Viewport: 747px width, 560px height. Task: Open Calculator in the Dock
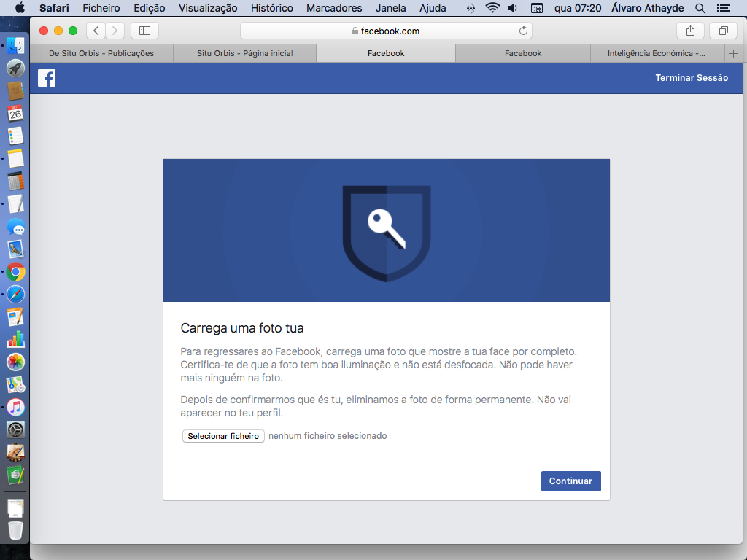pyautogui.click(x=16, y=182)
